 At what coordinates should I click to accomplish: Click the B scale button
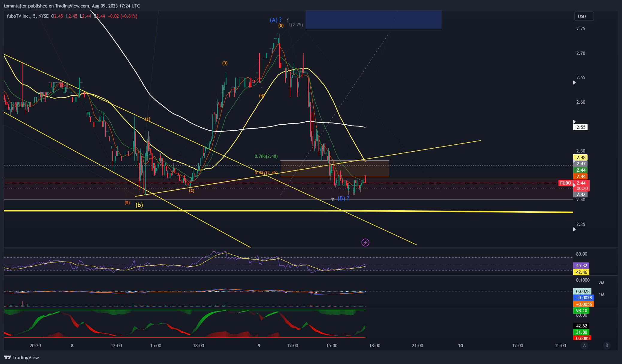pyautogui.click(x=607, y=345)
